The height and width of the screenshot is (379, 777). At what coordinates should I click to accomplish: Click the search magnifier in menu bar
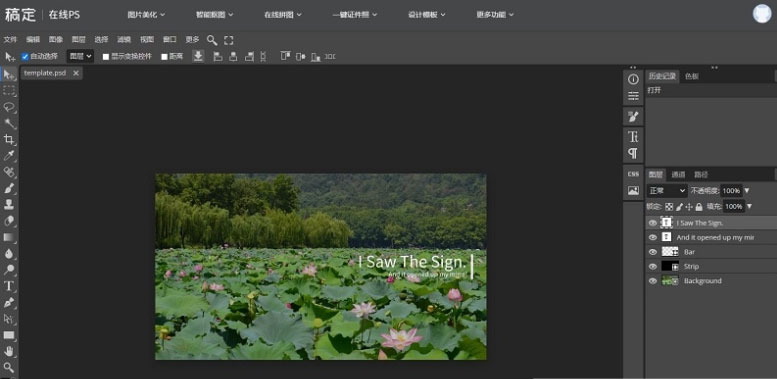212,40
